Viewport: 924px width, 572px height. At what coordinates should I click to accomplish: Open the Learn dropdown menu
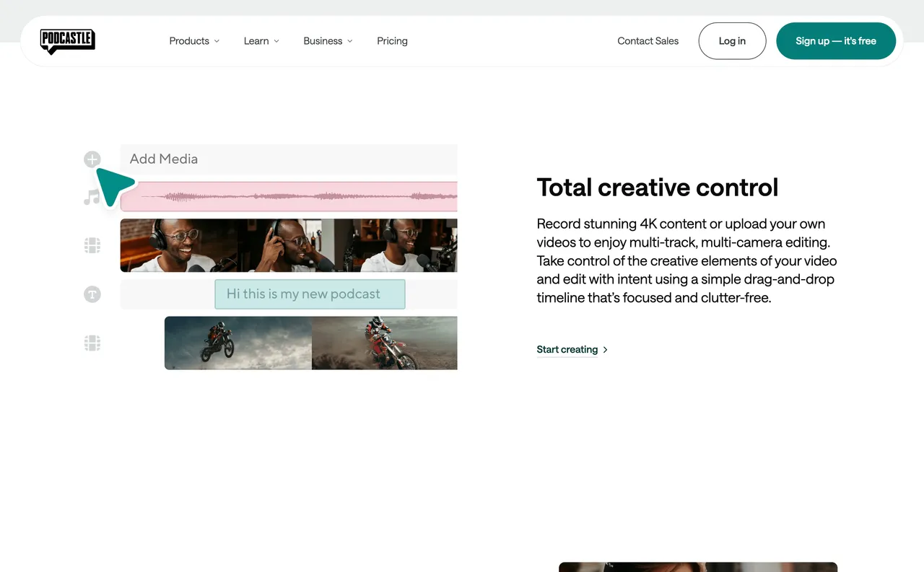pos(261,41)
